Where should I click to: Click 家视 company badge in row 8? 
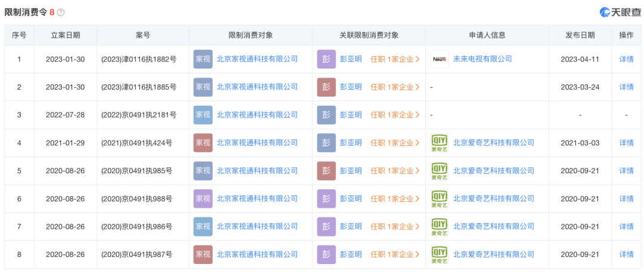(203, 254)
